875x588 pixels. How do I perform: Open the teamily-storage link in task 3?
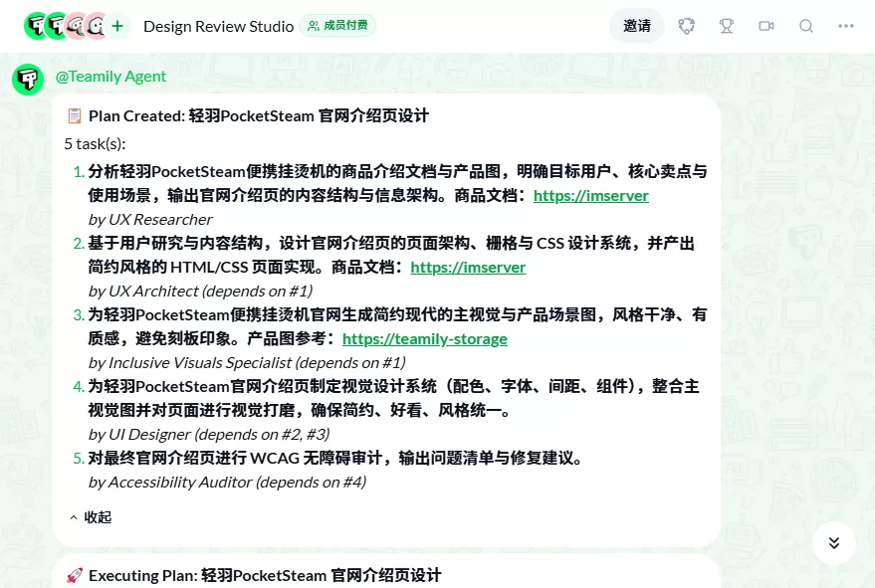click(x=425, y=338)
